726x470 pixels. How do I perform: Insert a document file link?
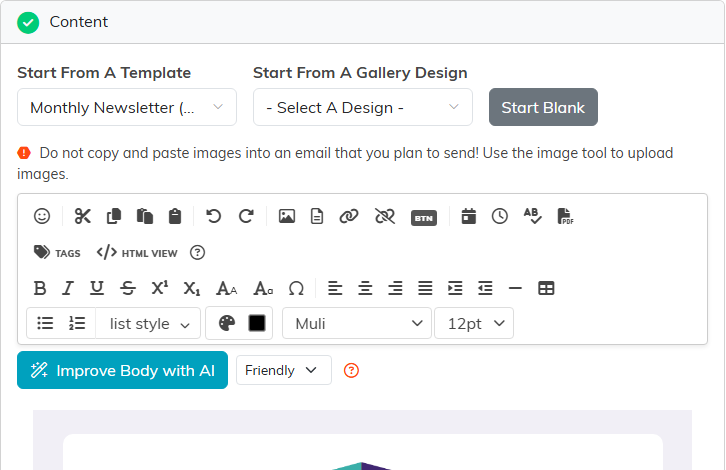click(317, 216)
